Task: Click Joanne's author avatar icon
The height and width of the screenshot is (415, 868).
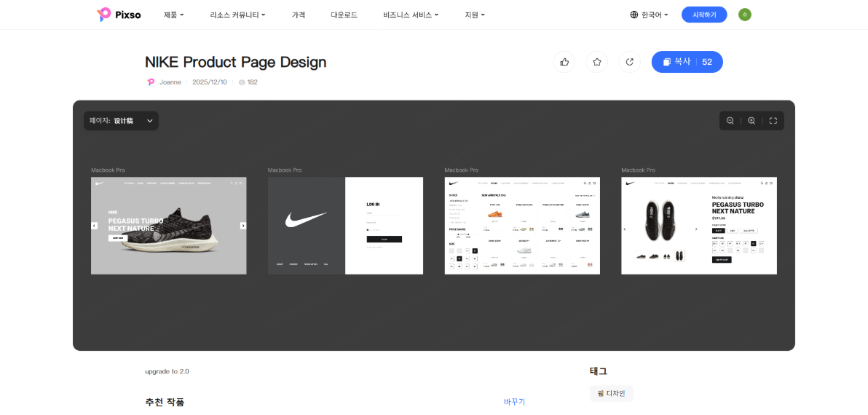Action: pos(151,82)
